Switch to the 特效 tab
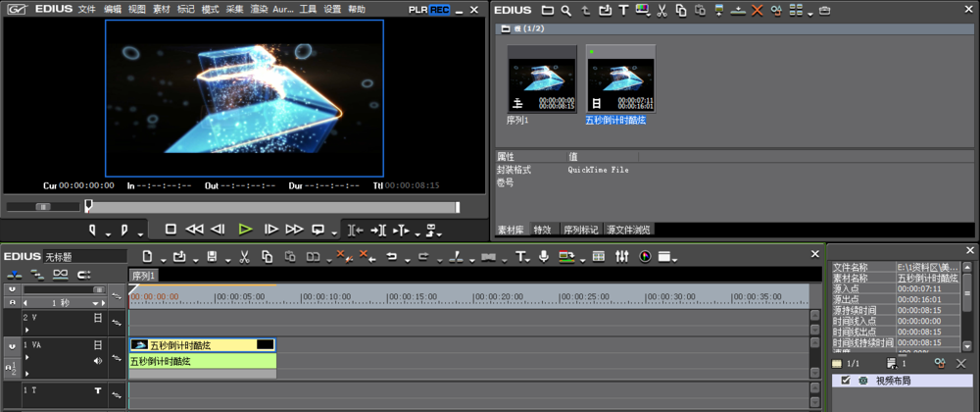 click(542, 230)
